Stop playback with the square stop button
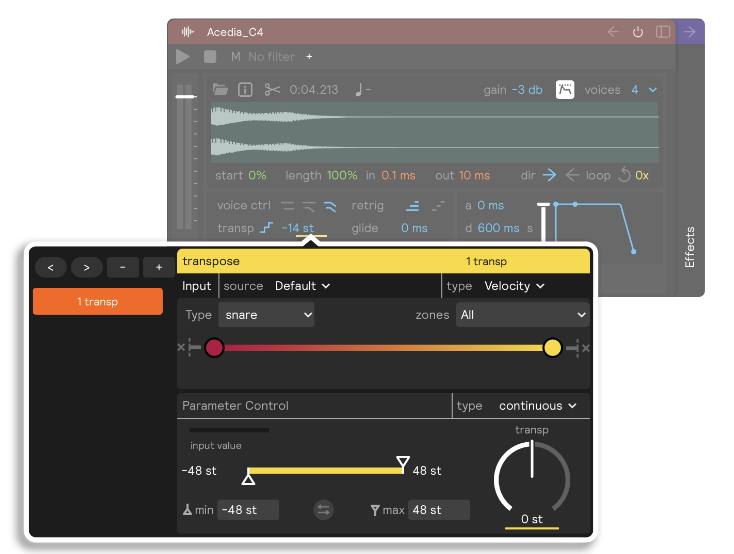This screenshot has height=554, width=734. (x=210, y=57)
